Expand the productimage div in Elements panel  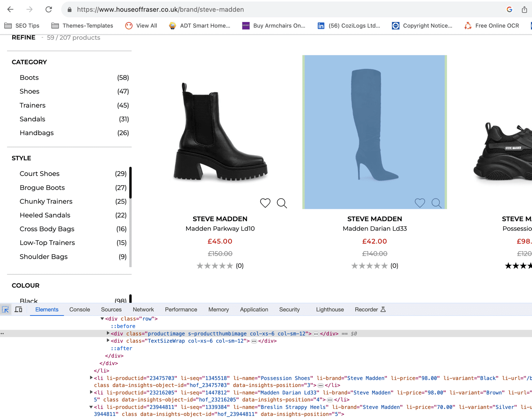[108, 333]
